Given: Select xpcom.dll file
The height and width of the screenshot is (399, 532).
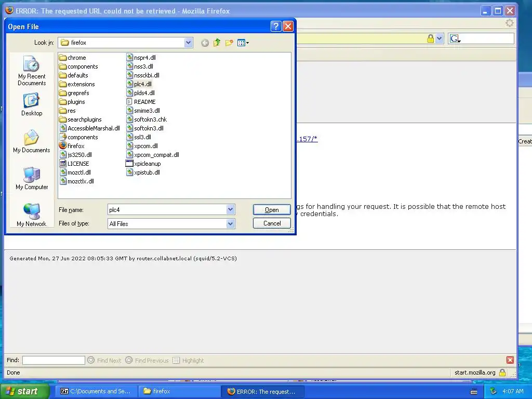Looking at the screenshot, I should tap(142, 146).
